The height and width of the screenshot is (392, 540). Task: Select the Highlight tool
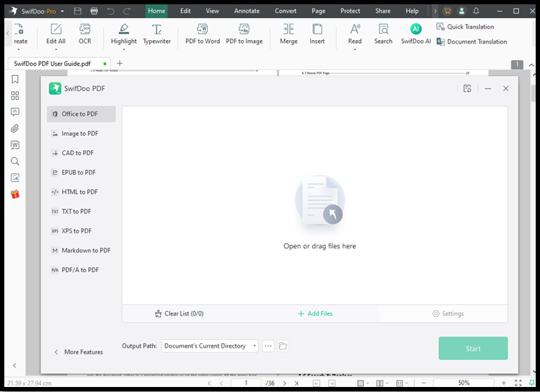(x=124, y=34)
